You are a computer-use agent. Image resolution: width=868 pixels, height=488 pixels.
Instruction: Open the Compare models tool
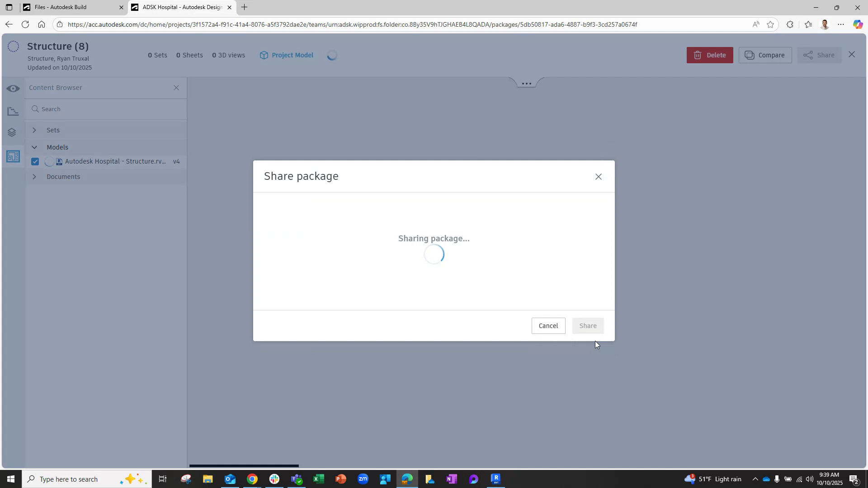tap(765, 55)
